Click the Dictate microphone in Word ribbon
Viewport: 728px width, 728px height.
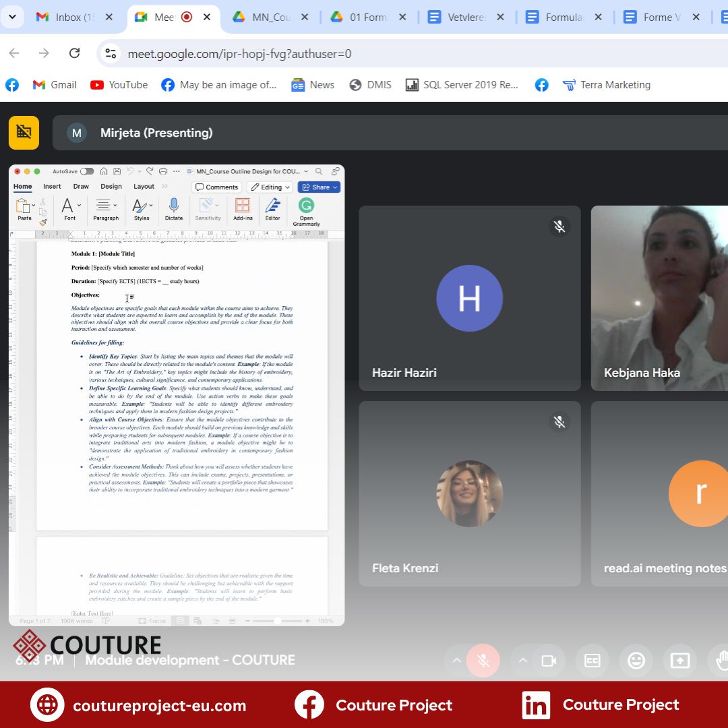[174, 209]
